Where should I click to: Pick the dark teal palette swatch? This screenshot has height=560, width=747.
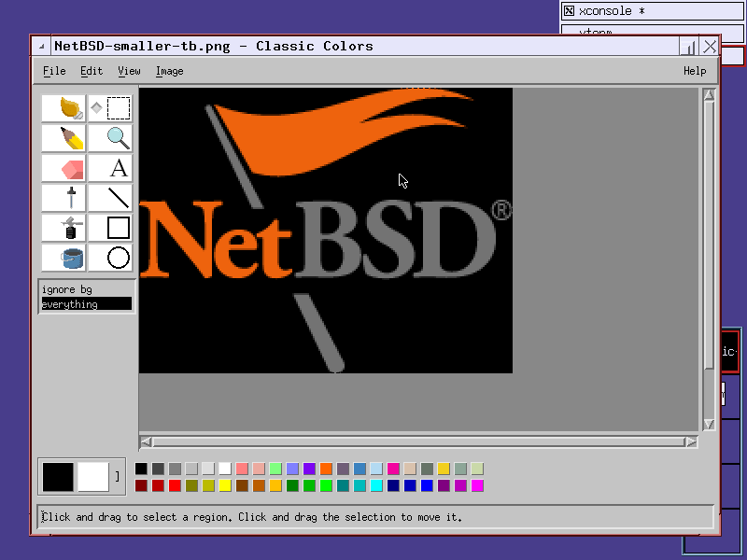click(x=343, y=485)
